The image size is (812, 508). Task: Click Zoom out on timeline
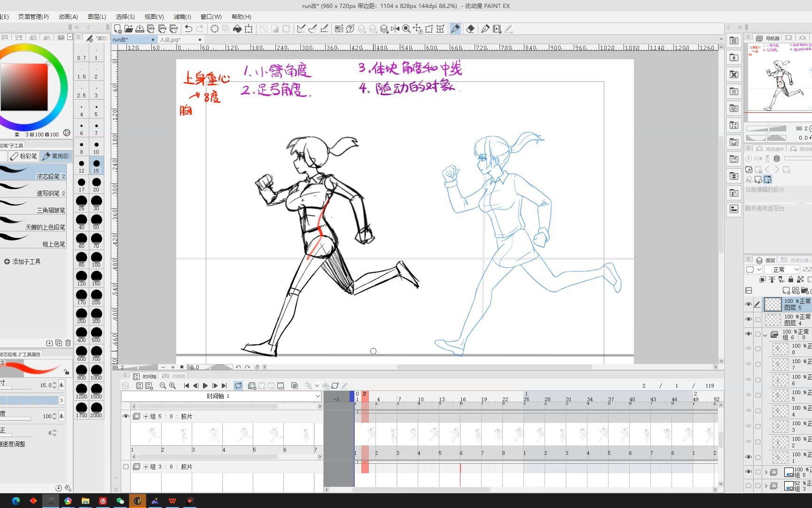[163, 386]
